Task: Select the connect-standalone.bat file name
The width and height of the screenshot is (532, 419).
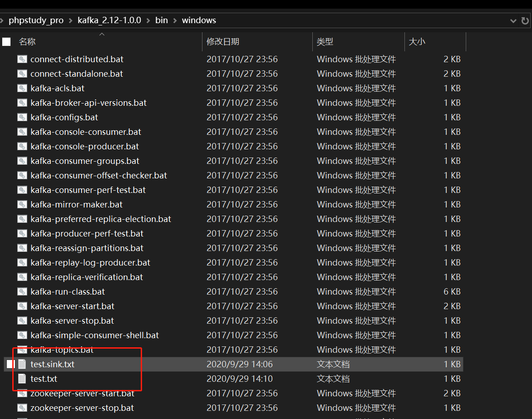Action: pyautogui.click(x=77, y=74)
